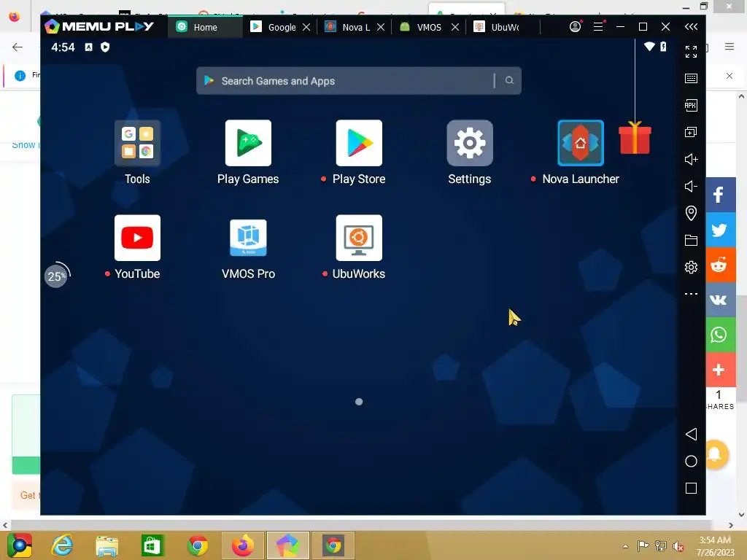Close the Nova L tab
This screenshot has width=747, height=560.
[x=381, y=27]
